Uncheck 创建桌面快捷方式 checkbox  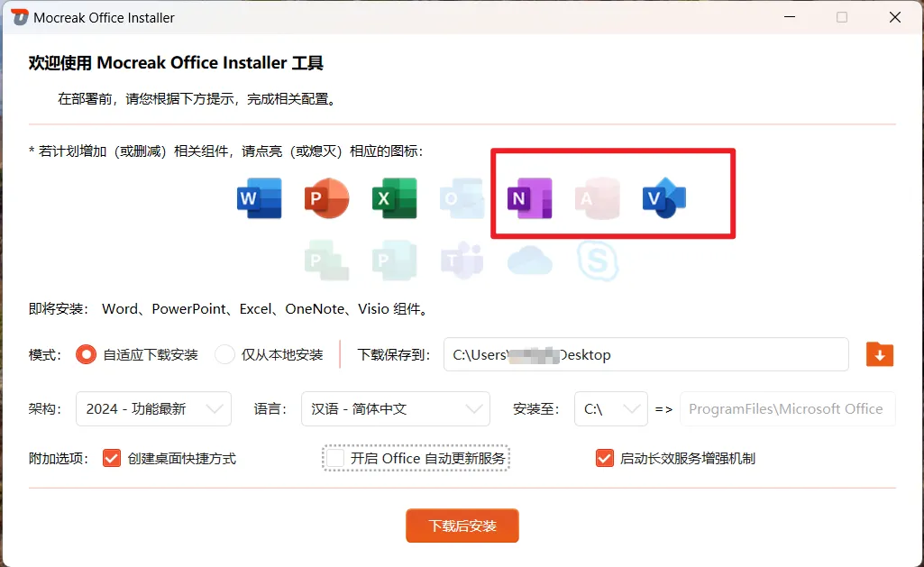112,458
